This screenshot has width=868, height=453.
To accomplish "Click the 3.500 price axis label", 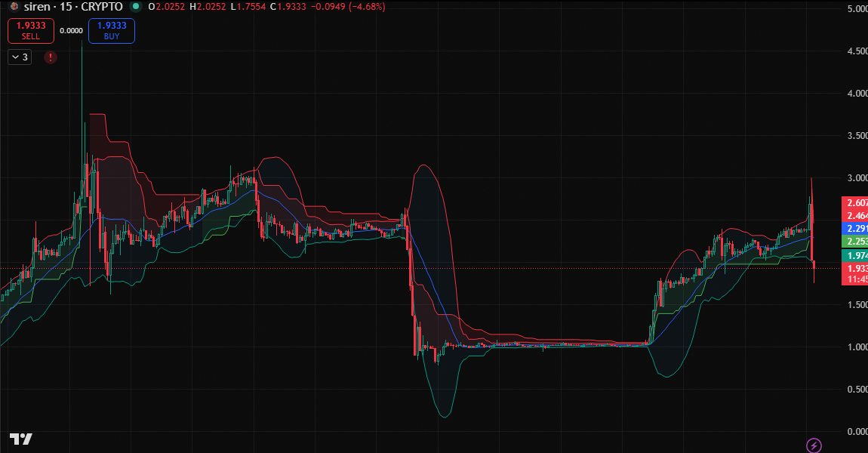I will point(857,136).
